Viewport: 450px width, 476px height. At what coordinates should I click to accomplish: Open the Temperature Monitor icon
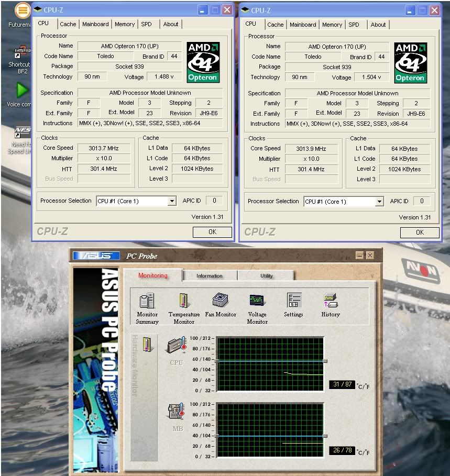(183, 301)
